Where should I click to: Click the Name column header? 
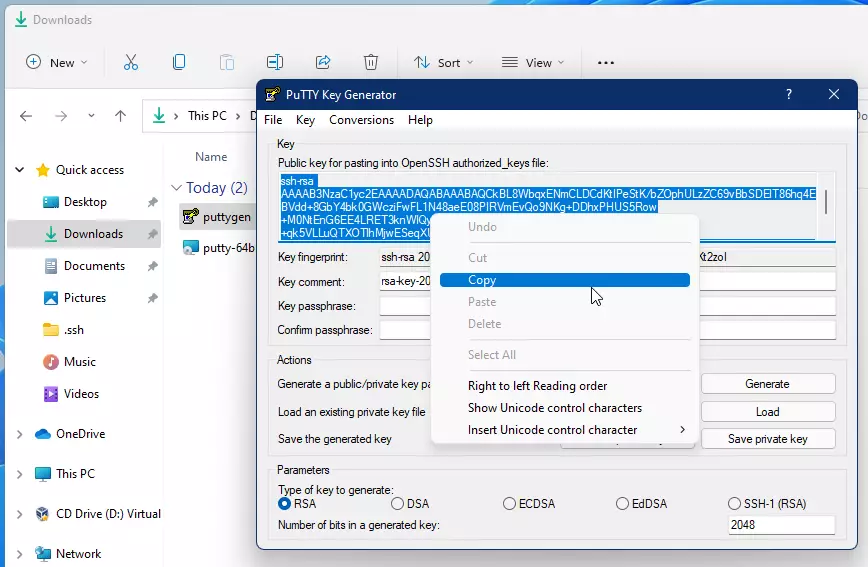click(211, 157)
